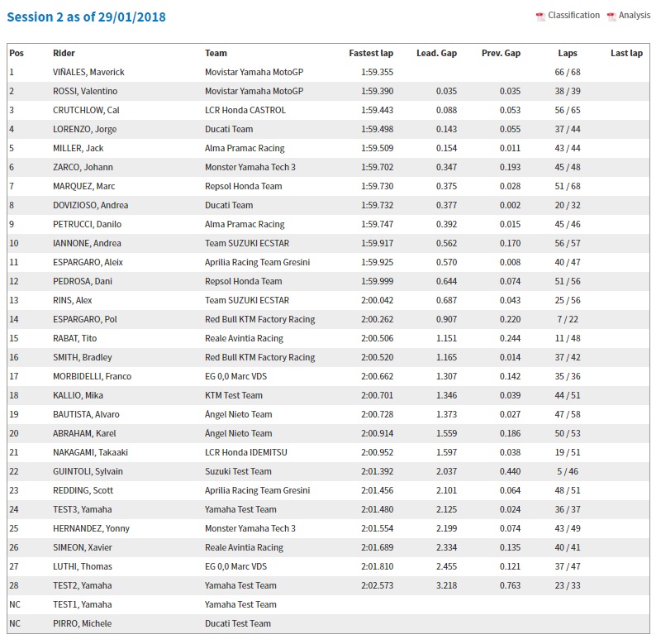Click the laps value 7 / 22
This screenshot has height=644, width=661.
568,319
